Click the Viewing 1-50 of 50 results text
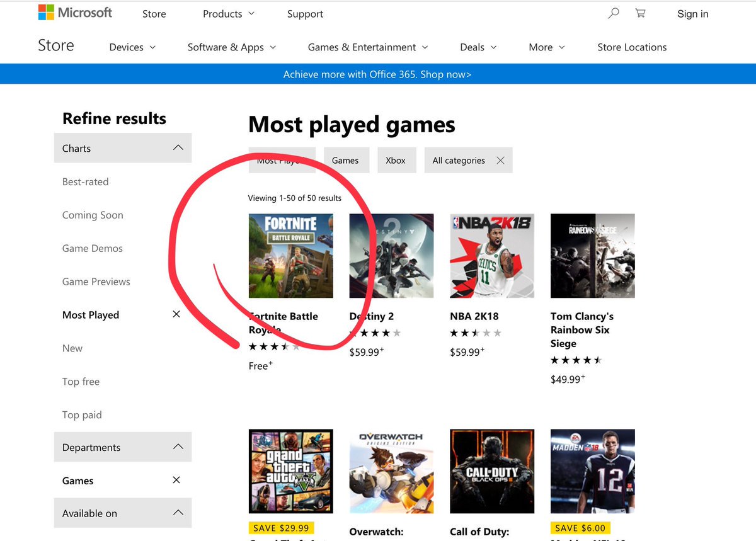 [295, 198]
